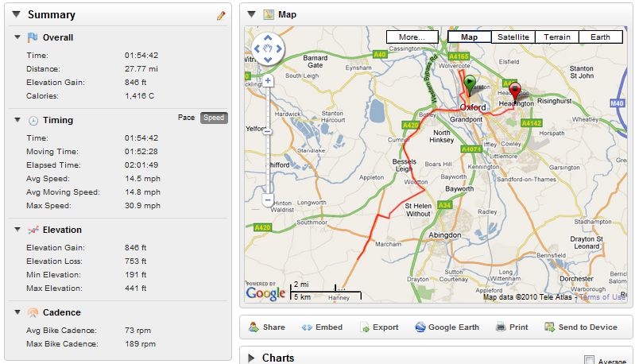The height and width of the screenshot is (364, 635).
Task: Click the map zoom slider handle
Action: 268,132
